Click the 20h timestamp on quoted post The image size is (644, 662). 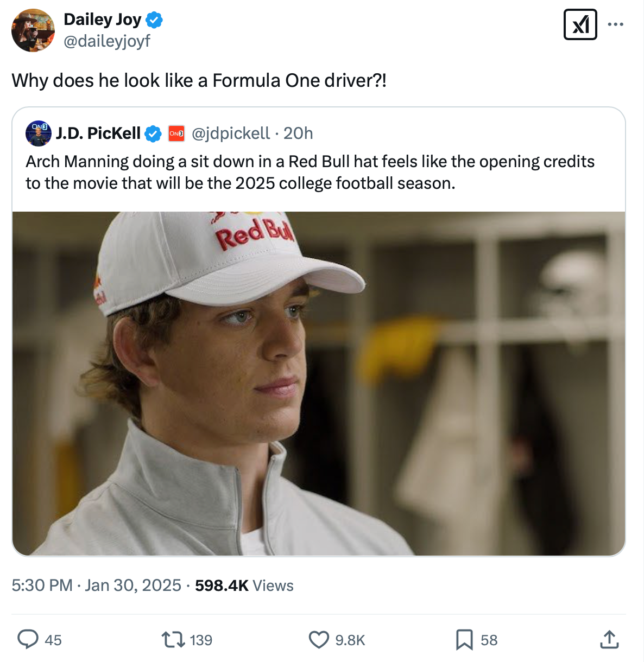[x=298, y=133]
